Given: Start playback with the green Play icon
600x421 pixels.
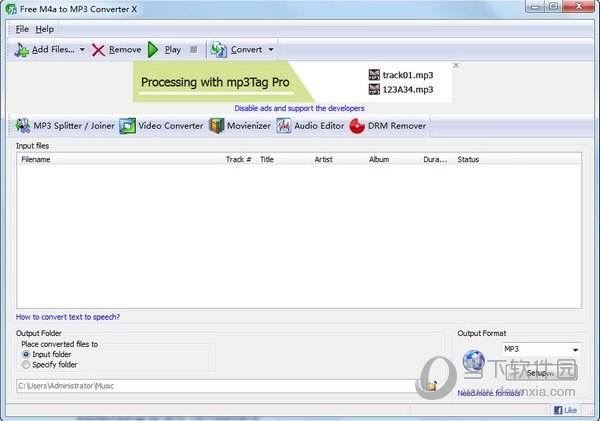Looking at the screenshot, I should [x=153, y=50].
